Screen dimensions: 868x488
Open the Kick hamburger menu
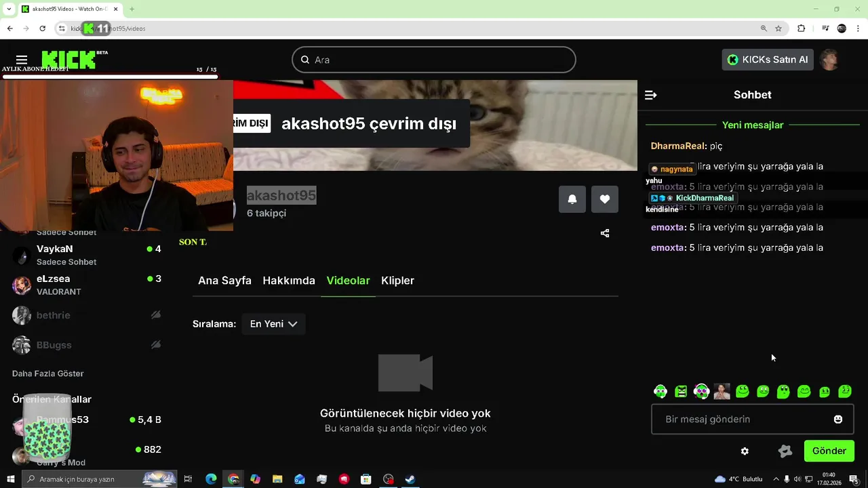tap(22, 60)
